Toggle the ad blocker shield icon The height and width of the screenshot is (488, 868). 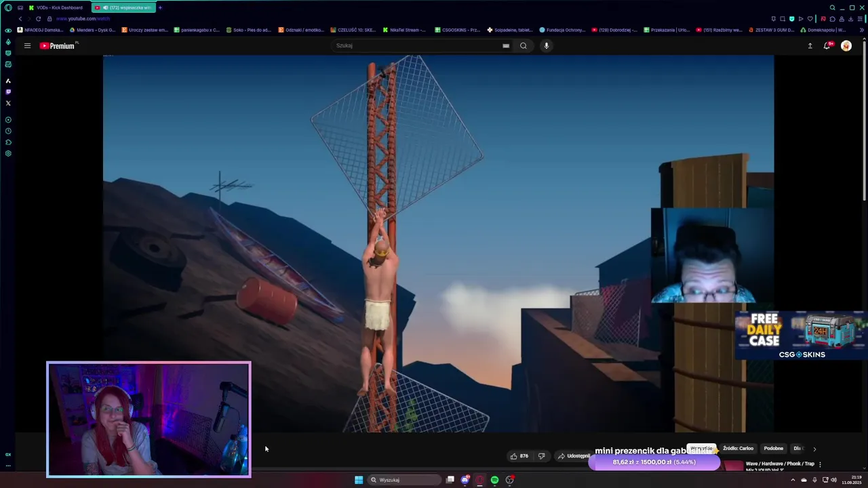[x=791, y=19]
